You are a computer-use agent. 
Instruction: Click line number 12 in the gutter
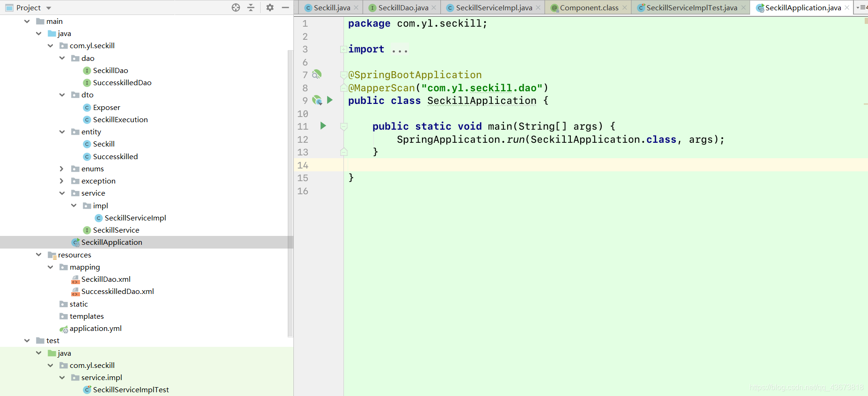(x=303, y=139)
